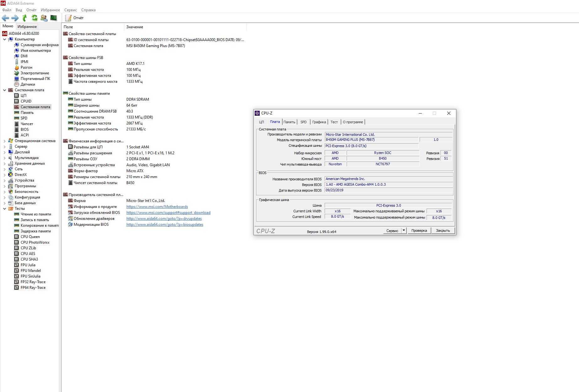Open CPU-Z О программе tab

(x=353, y=122)
